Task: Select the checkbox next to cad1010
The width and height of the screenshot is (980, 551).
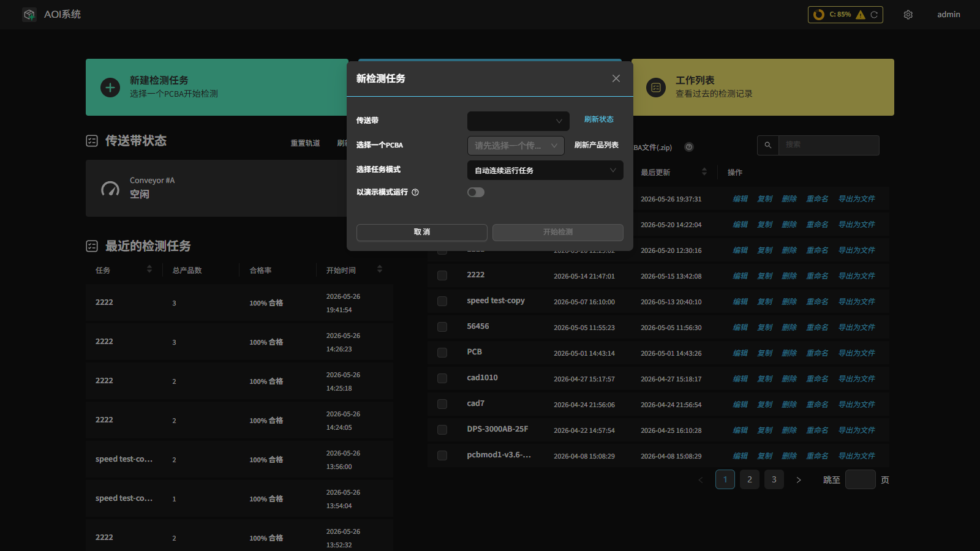Action: (x=442, y=378)
